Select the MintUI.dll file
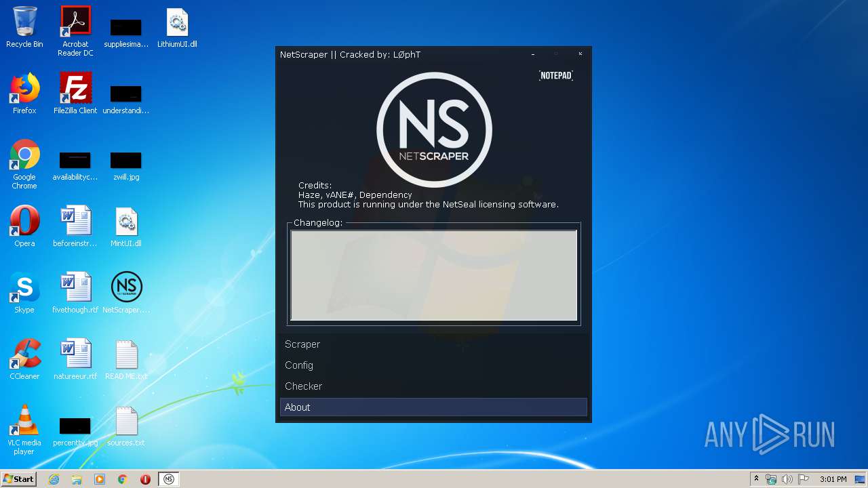The height and width of the screenshot is (488, 868). [126, 226]
